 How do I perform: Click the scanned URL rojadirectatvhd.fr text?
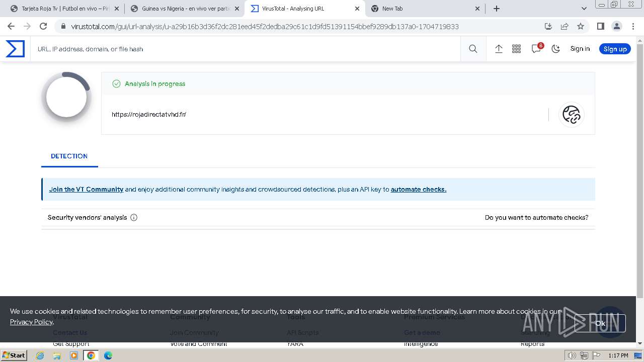(x=149, y=115)
